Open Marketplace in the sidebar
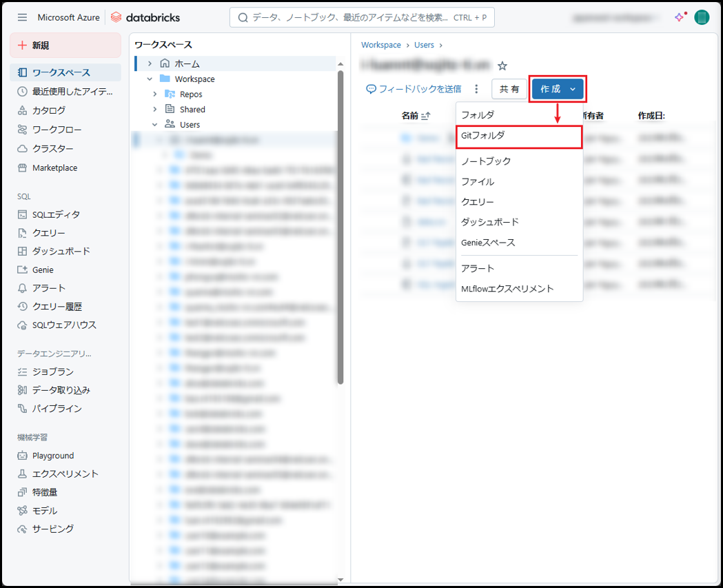Screen dimensions: 723x588 point(65,168)
